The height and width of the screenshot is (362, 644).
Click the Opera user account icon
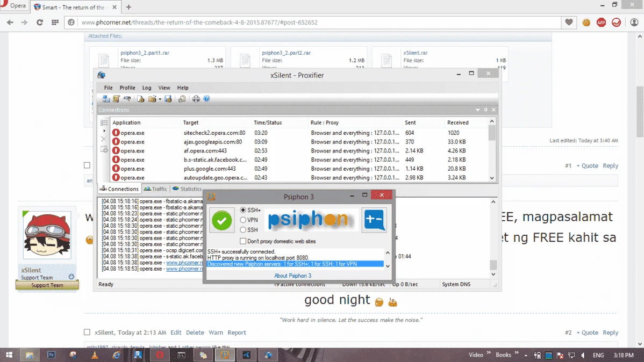click(634, 22)
